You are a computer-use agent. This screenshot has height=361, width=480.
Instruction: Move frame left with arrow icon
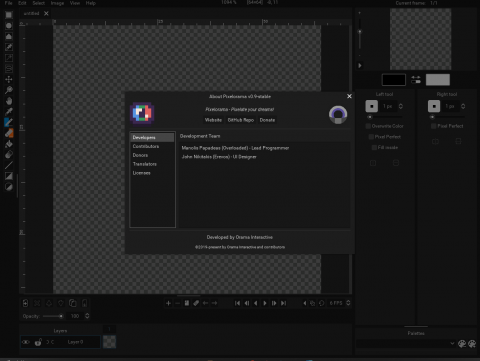pos(205,303)
